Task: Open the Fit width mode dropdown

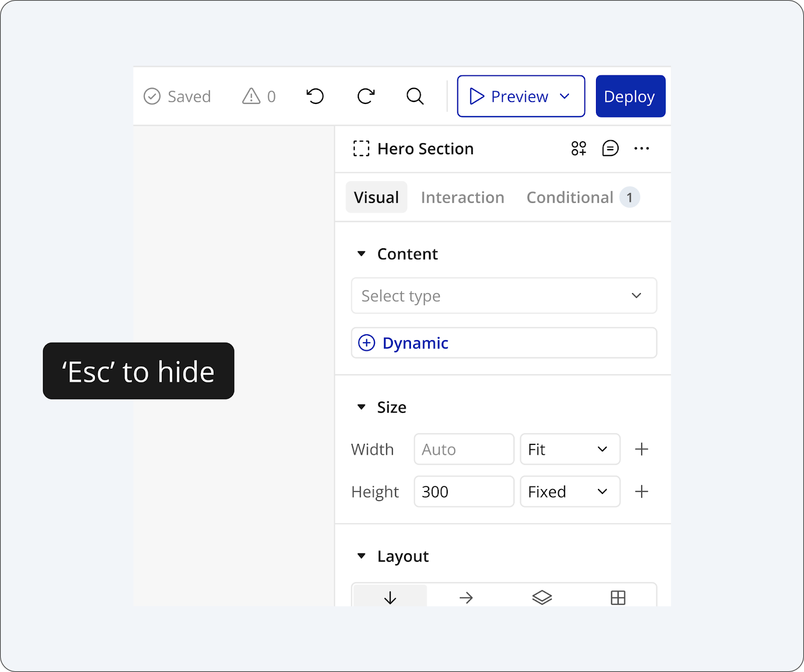Action: (x=569, y=449)
